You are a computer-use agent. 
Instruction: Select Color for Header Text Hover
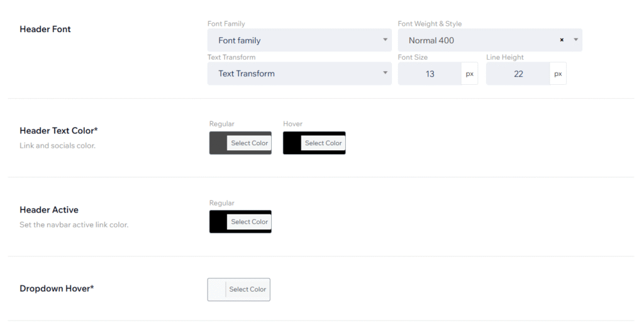pyautogui.click(x=323, y=143)
